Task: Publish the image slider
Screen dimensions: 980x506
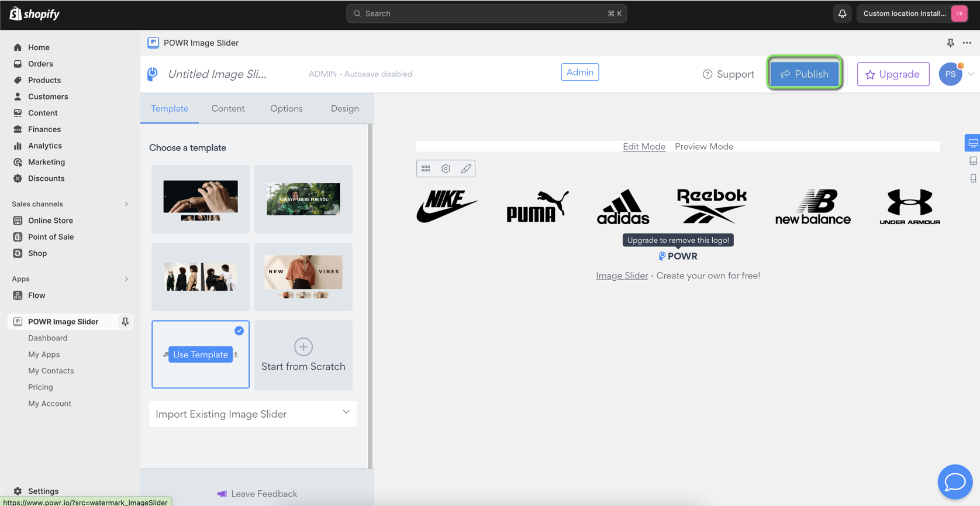Action: tap(805, 74)
